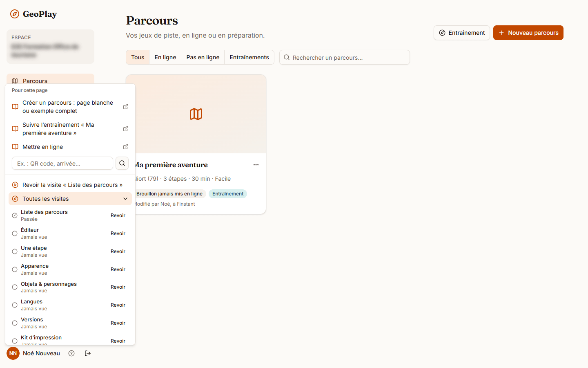
Task: Click the Entraînement button in the header
Action: click(x=462, y=33)
